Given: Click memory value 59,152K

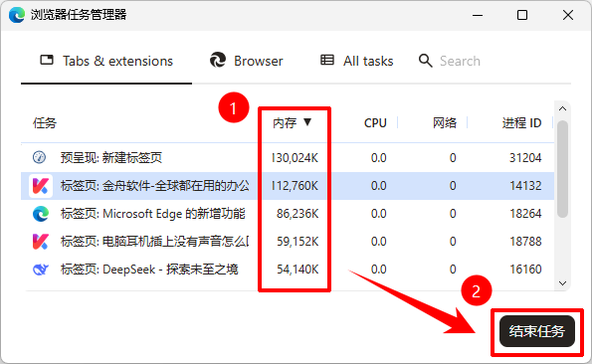Looking at the screenshot, I should (x=297, y=242).
